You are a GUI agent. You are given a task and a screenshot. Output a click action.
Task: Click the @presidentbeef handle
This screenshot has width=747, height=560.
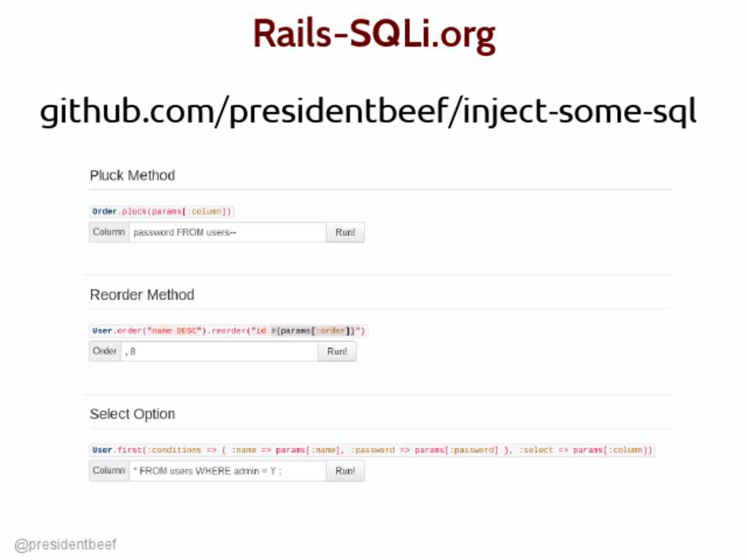[x=66, y=544]
